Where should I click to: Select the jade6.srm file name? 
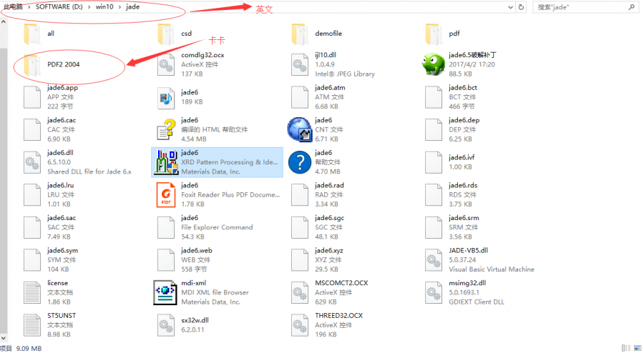(x=464, y=218)
